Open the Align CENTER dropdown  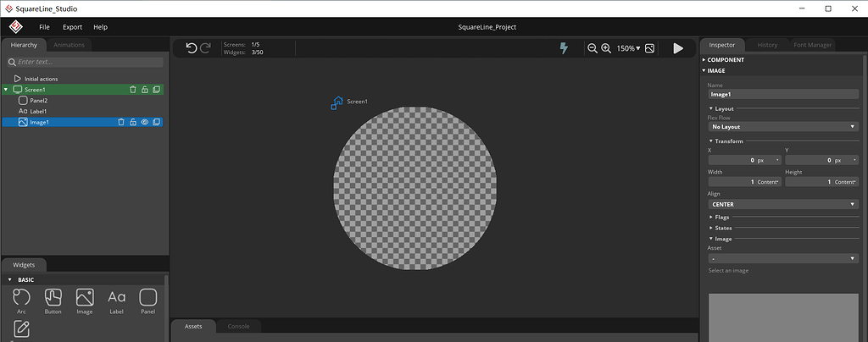pos(782,204)
